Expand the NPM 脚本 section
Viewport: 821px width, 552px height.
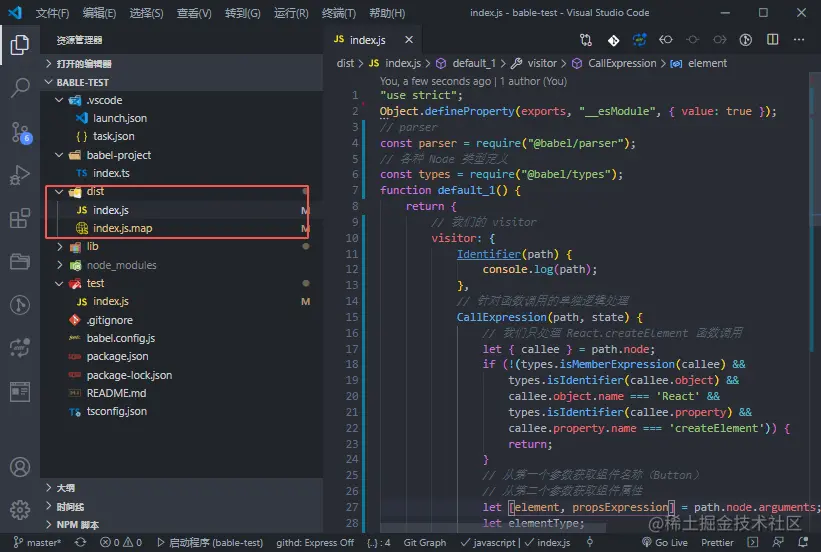click(182, 524)
